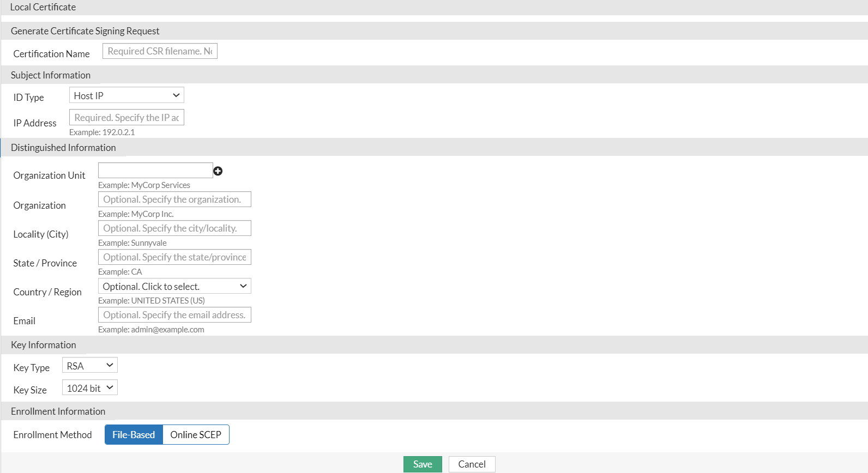Click the Country / Region label
The image size is (868, 473).
click(47, 292)
